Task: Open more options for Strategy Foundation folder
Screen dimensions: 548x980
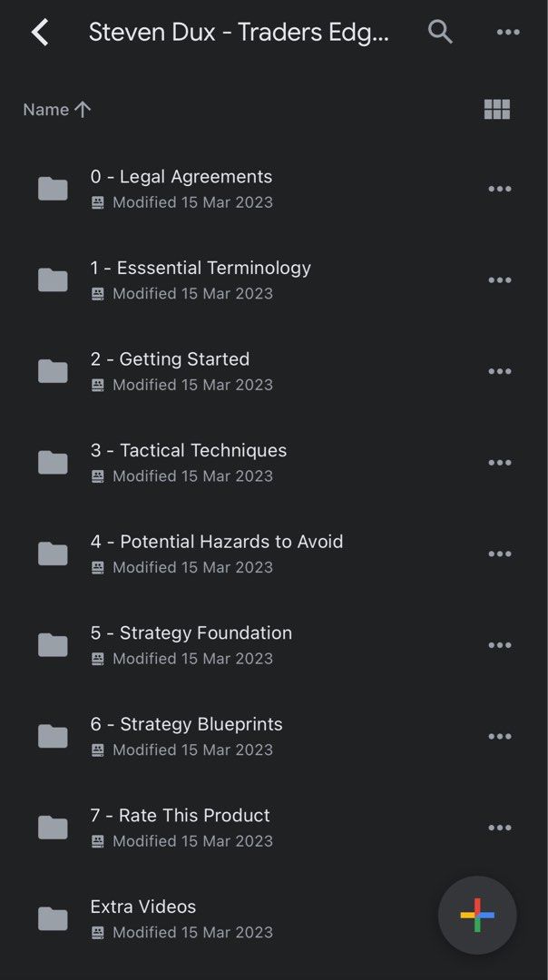Action: point(500,645)
